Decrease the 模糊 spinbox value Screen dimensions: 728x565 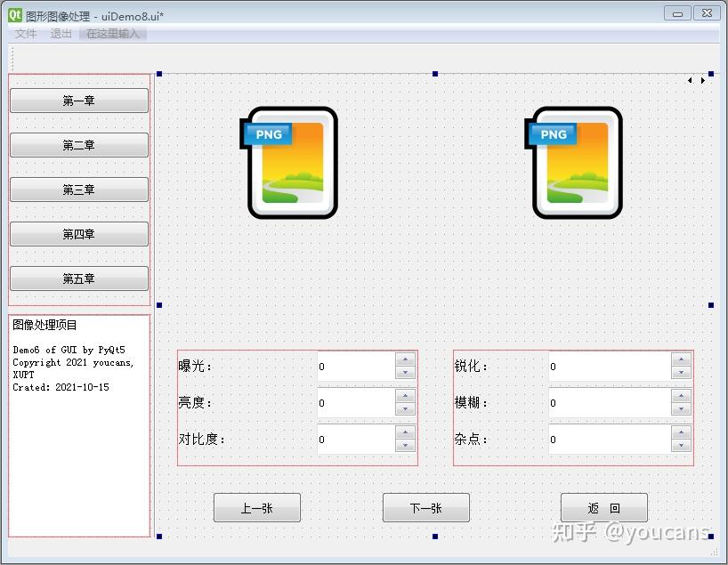[x=681, y=409]
